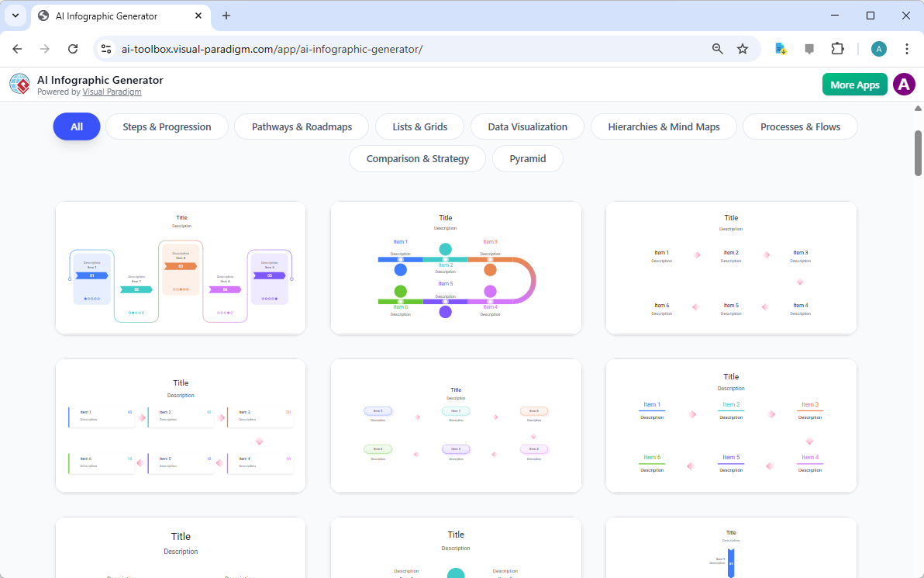The width and height of the screenshot is (924, 578).
Task: Toggle the "All" category filter
Action: pos(76,126)
